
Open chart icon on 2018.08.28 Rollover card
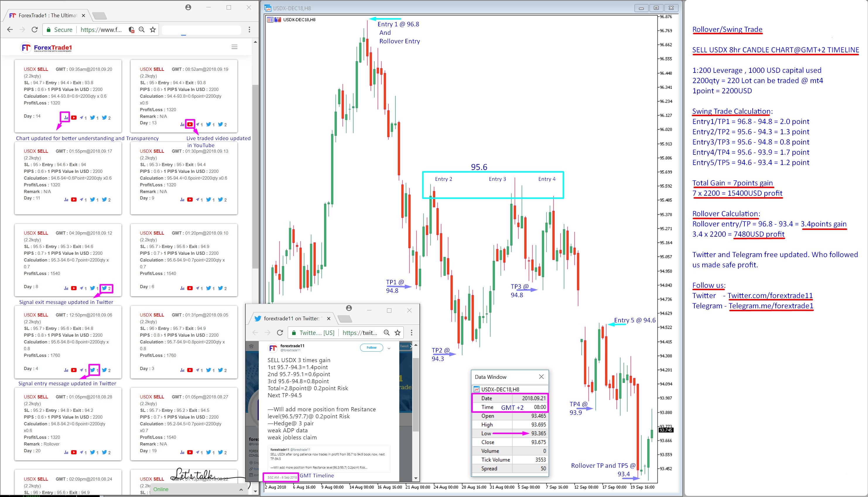66,452
